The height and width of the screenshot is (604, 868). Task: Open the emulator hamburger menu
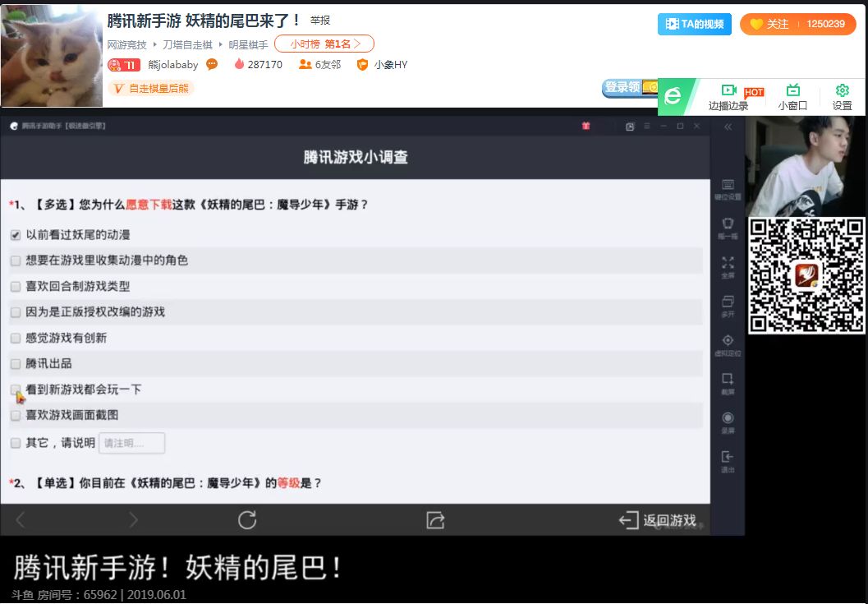pyautogui.click(x=646, y=127)
